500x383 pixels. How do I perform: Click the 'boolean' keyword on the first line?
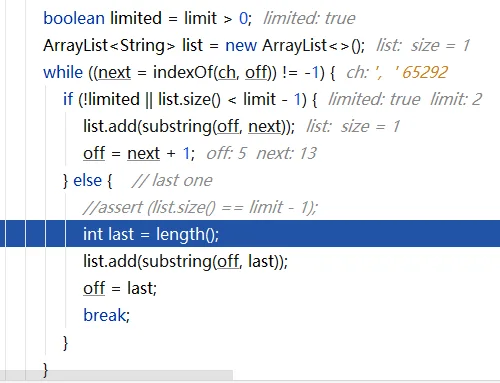click(x=74, y=18)
